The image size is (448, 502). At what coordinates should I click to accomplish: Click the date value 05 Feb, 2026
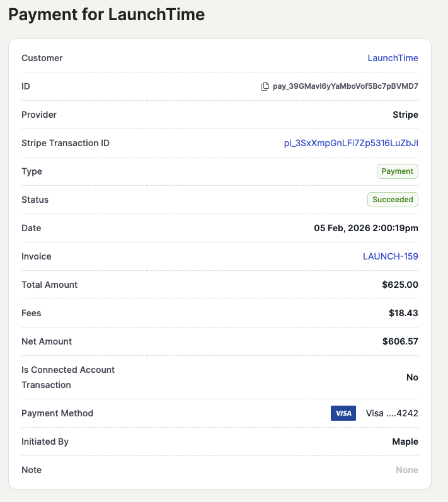365,228
